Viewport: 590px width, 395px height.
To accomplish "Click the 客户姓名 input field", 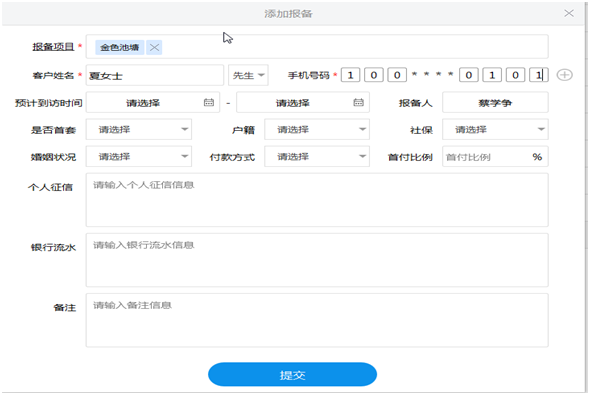I will 155,75.
